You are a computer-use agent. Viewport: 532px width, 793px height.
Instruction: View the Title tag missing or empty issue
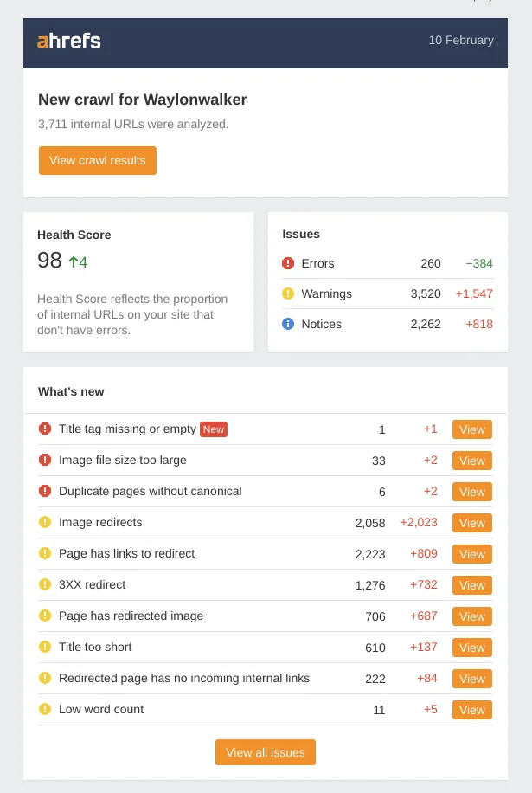(x=471, y=429)
